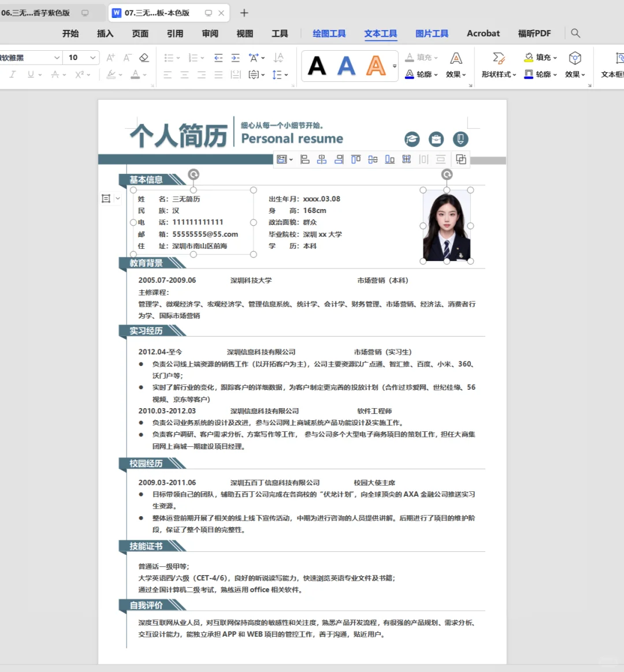Image resolution: width=624 pixels, height=672 pixels.
Task: Open the 插入 ribbon tab
Action: 105,33
